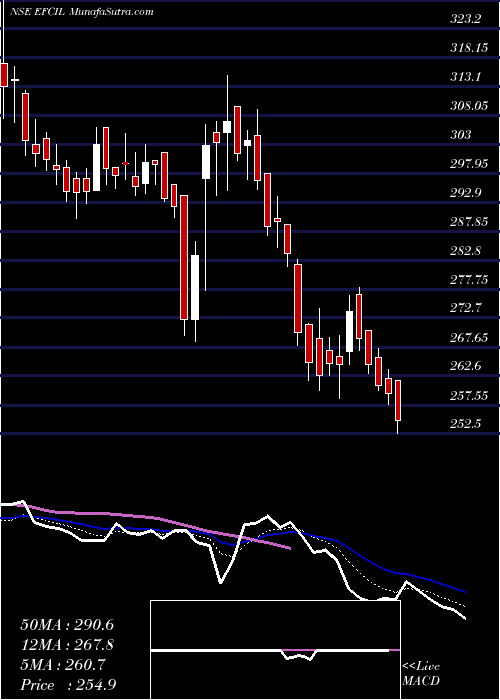Select the 323.2 price axis label
The width and height of the screenshot is (500, 700).
[465, 19]
